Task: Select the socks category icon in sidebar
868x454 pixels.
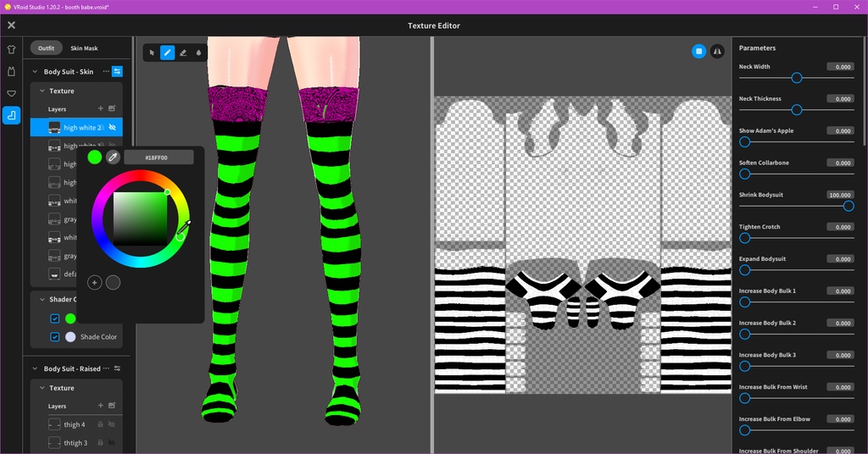Action: tap(11, 115)
